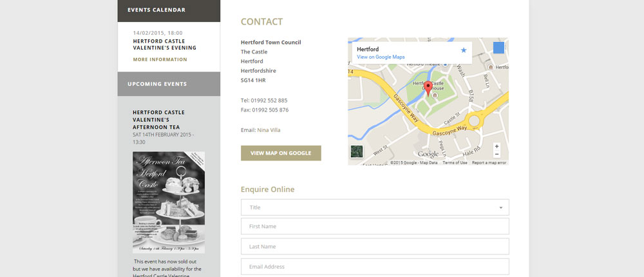The image size is (644, 277).
Task: Click the Fax: 01992 505 876 text
Action: pos(265,110)
